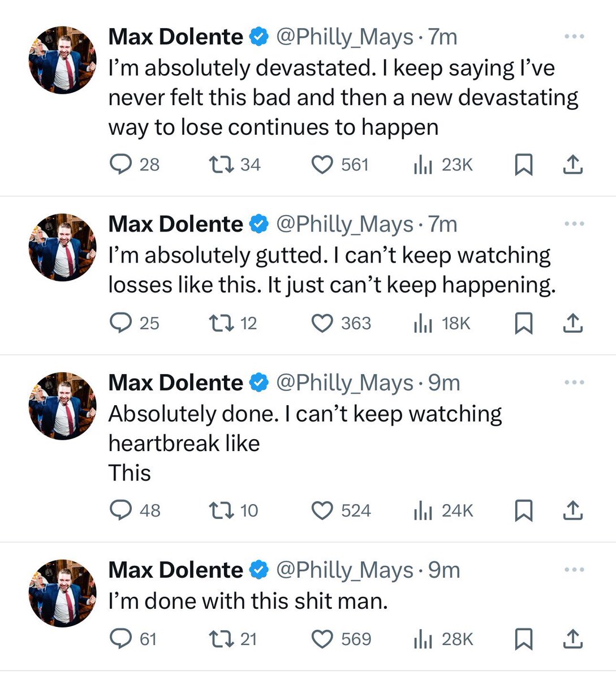Image resolution: width=616 pixels, height=679 pixels.
Task: Share the 'absolutely devastated' tweet
Action: pyautogui.click(x=573, y=165)
